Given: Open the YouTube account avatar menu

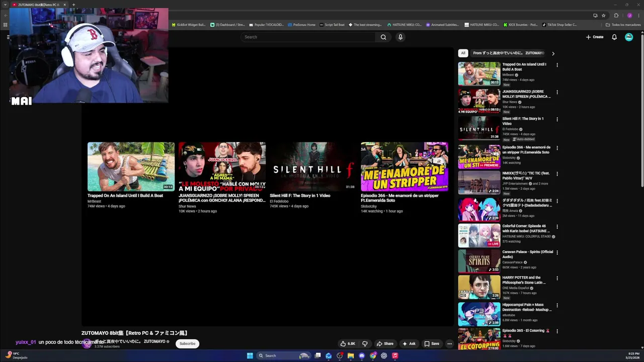Looking at the screenshot, I should pos(629,37).
